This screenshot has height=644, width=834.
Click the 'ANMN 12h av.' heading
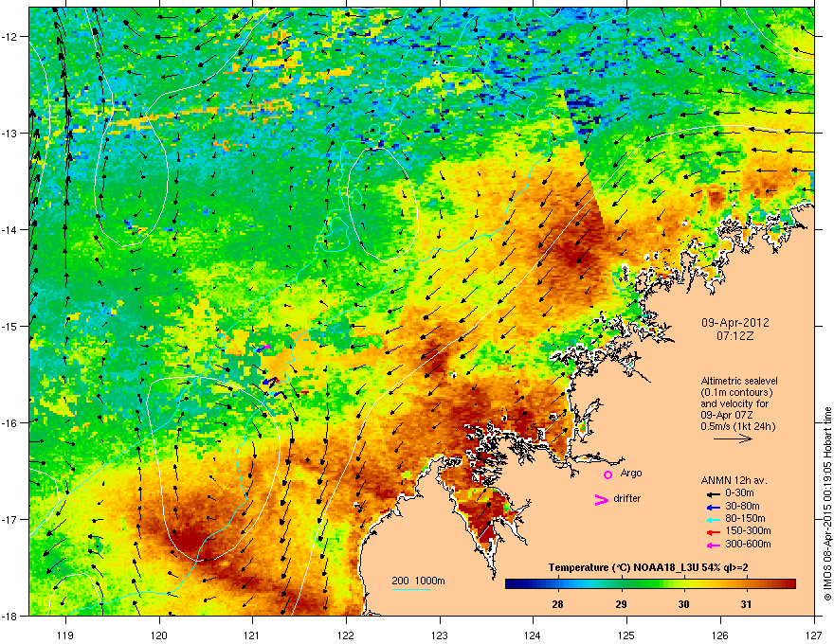pos(734,480)
